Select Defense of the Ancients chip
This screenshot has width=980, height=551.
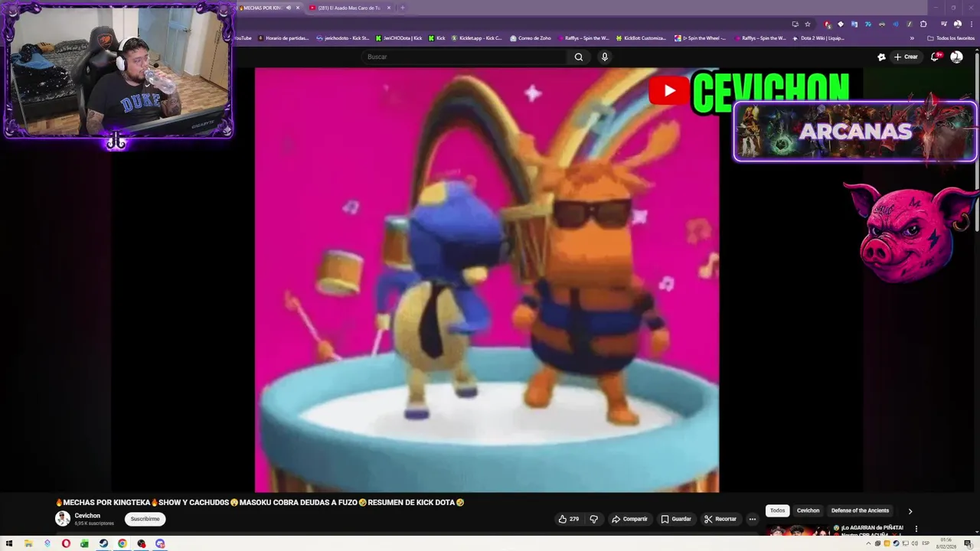pyautogui.click(x=860, y=510)
